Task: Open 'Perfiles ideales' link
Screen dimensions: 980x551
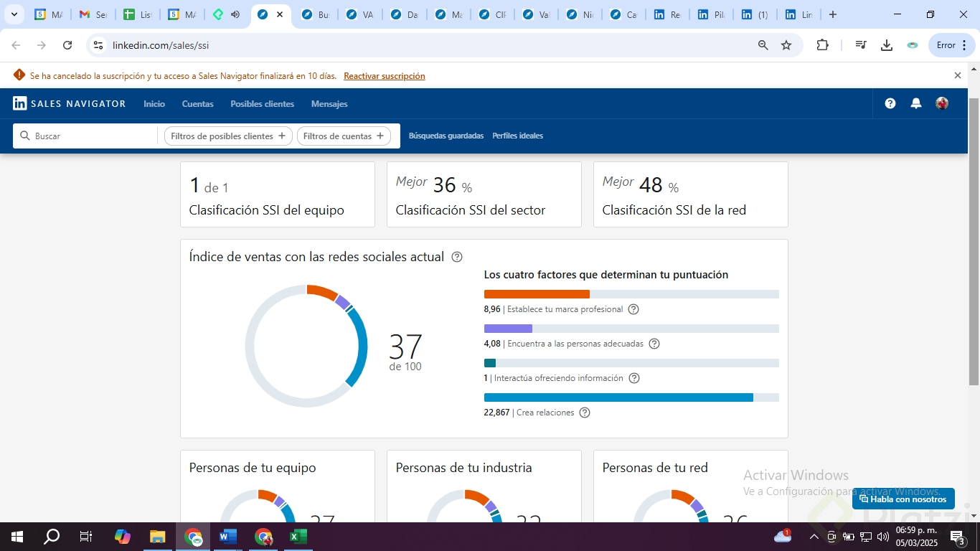Action: pyautogui.click(x=517, y=136)
